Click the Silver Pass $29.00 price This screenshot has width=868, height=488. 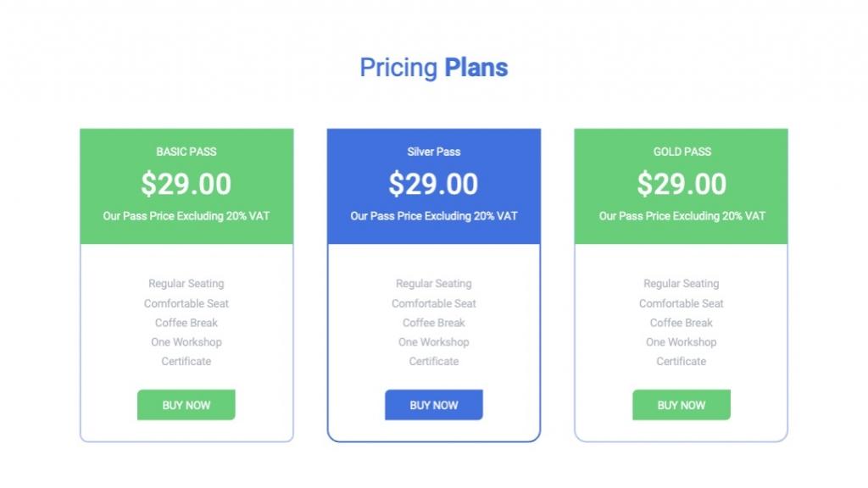[434, 184]
